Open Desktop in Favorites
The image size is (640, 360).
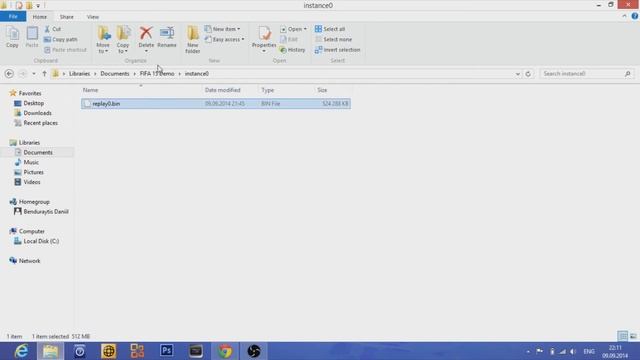(33, 103)
